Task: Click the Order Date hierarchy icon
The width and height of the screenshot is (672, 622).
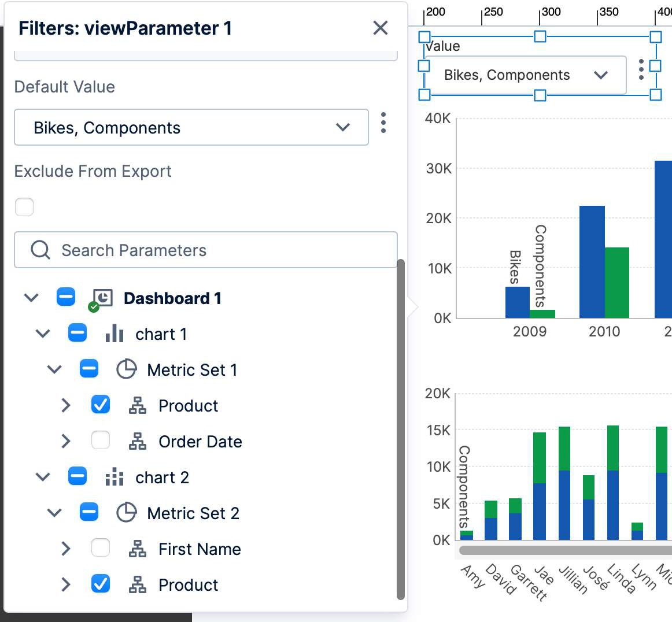Action: pos(138,442)
